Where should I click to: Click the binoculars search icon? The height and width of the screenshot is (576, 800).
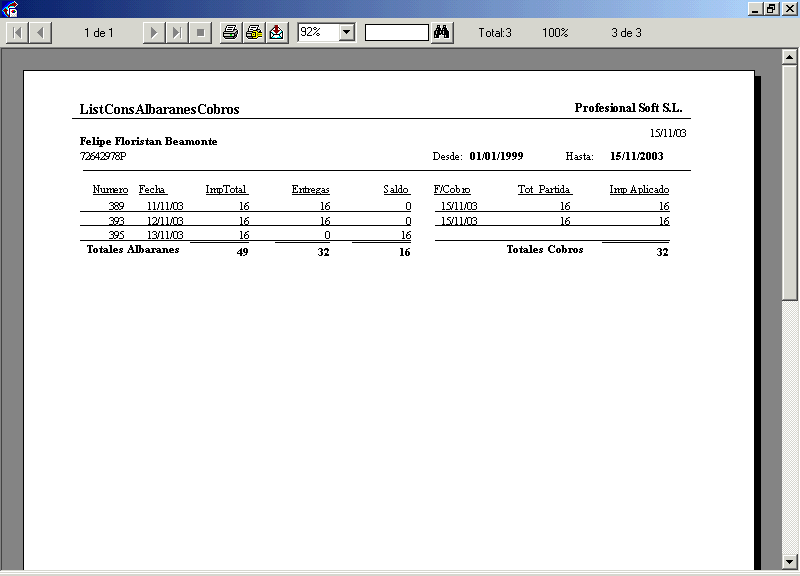pos(442,33)
